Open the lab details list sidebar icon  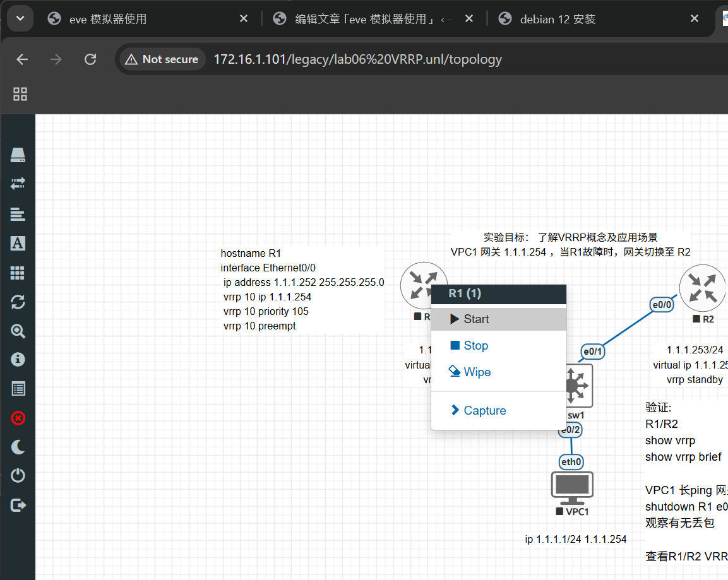tap(18, 389)
